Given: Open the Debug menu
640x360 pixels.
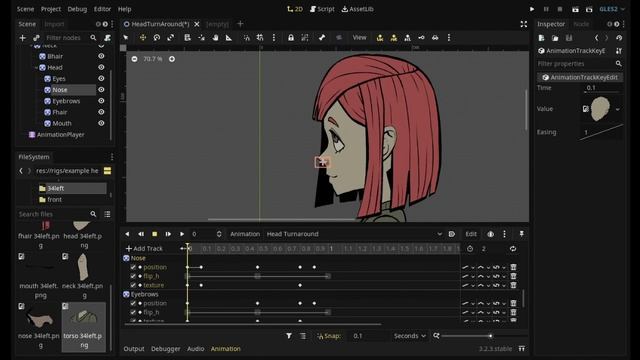Looking at the screenshot, I should tap(77, 9).
